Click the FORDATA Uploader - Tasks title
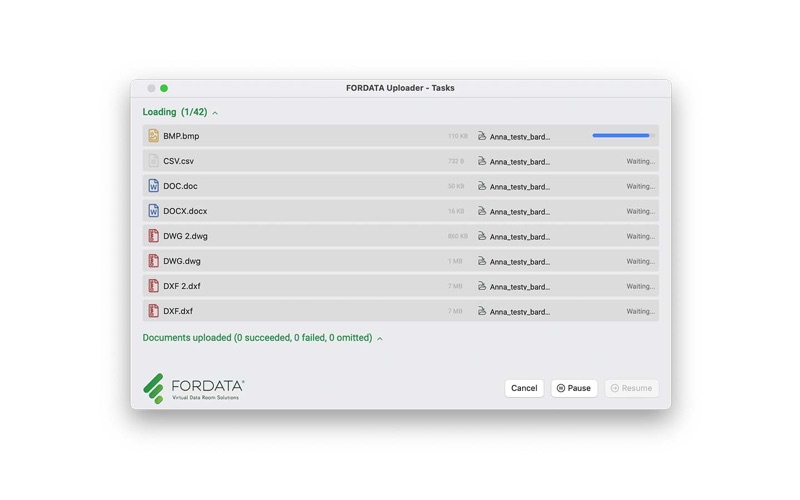800x500 pixels. pos(400,88)
